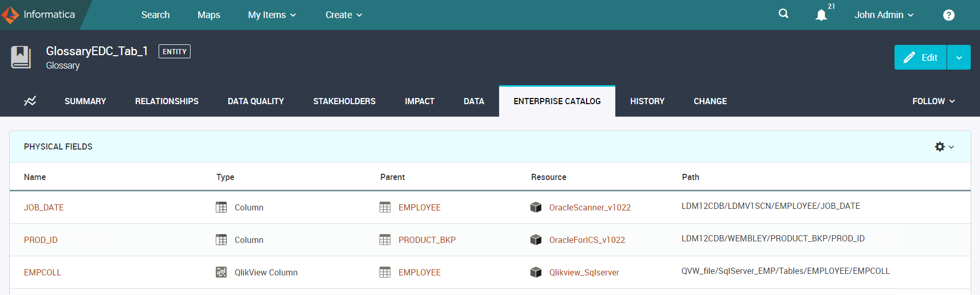Click the Parent column header
Image resolution: width=980 pixels, height=295 pixels.
[x=392, y=177]
